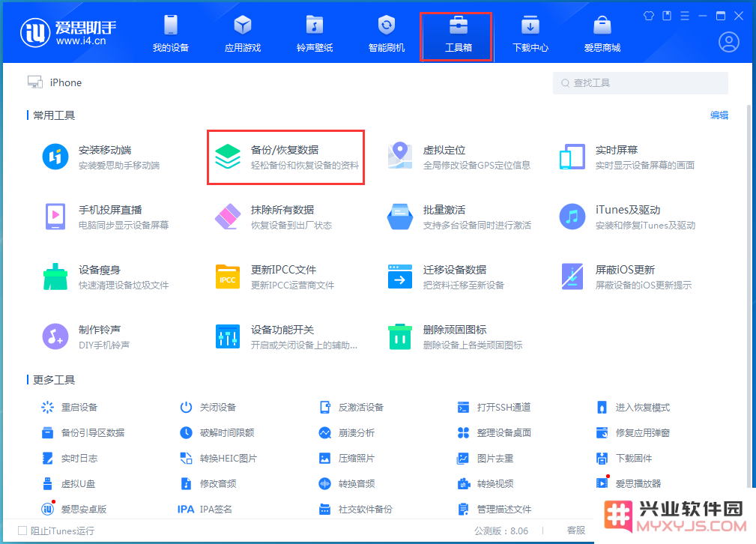Click the 爱思助手 logo
The height and width of the screenshot is (544, 756).
coord(68,33)
